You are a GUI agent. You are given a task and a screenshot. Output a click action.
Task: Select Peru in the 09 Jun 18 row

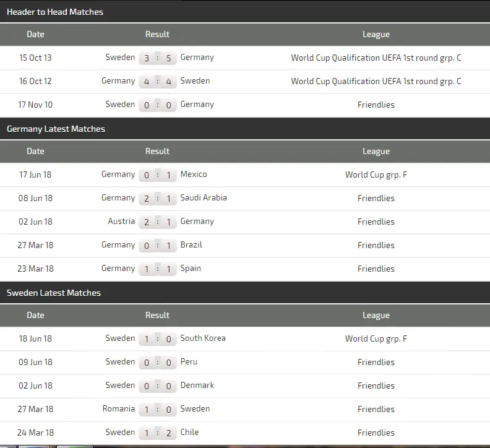pos(189,362)
